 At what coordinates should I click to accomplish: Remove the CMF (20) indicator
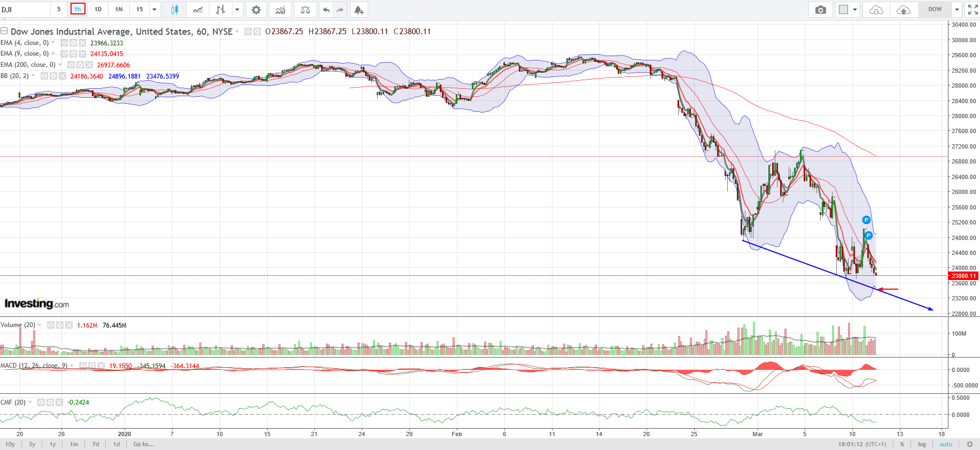(x=59, y=402)
